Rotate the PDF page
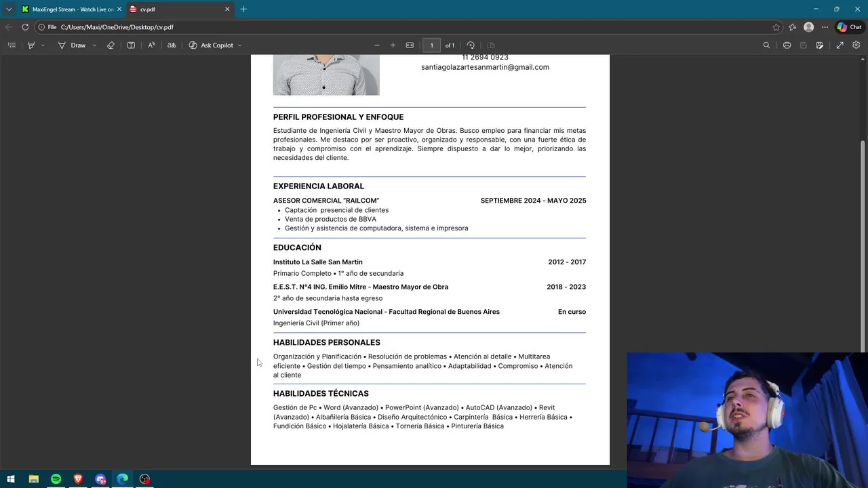The image size is (868, 488). click(x=471, y=45)
